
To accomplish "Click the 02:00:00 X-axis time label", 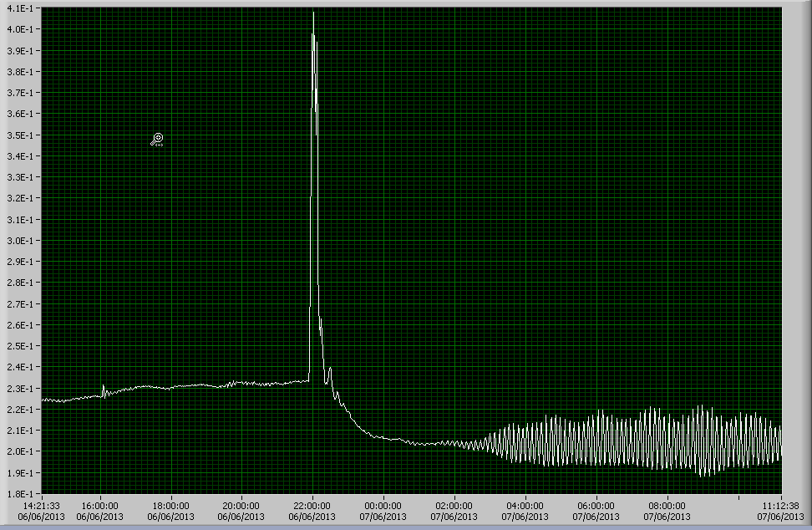I will click(x=454, y=506).
